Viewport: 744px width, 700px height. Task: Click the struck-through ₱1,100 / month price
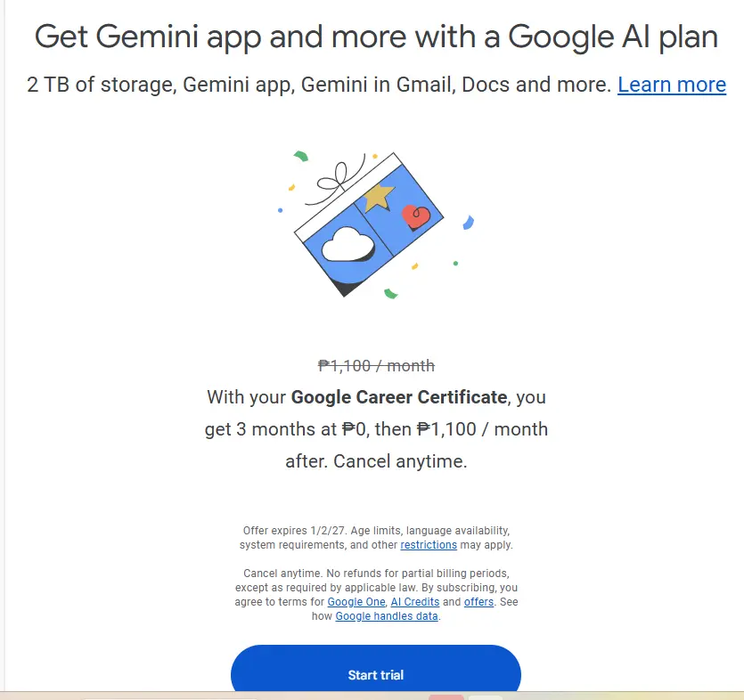(x=376, y=366)
